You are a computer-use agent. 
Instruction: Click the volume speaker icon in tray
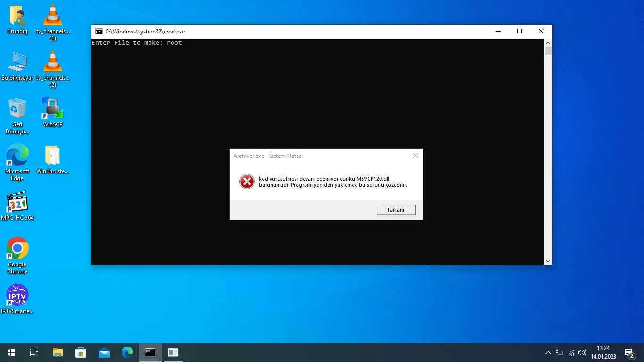582,353
